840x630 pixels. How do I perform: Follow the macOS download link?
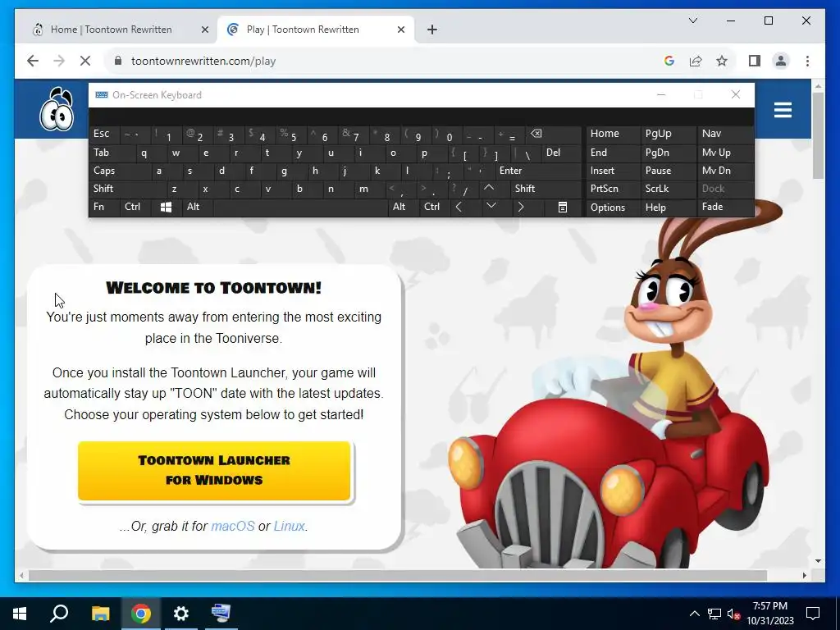232,526
